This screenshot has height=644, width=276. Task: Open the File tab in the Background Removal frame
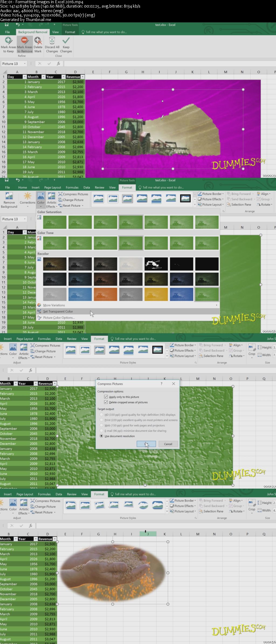(8, 32)
